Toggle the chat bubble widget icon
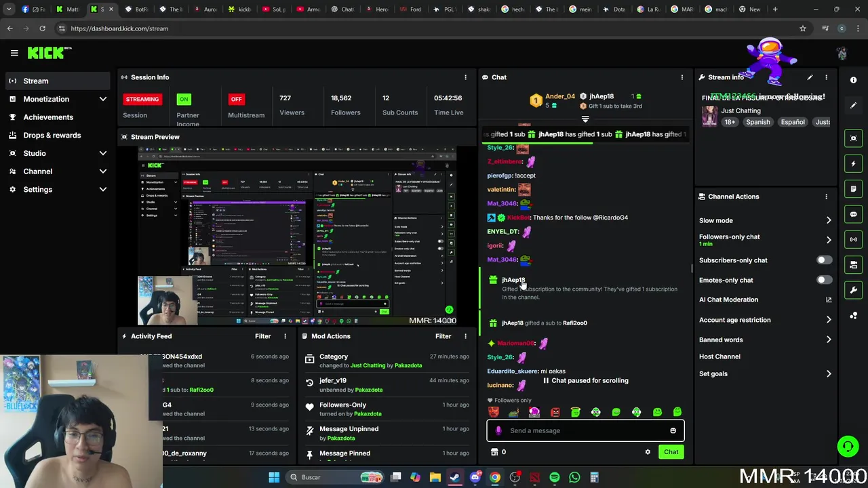This screenshot has width=868, height=488. pyautogui.click(x=853, y=214)
